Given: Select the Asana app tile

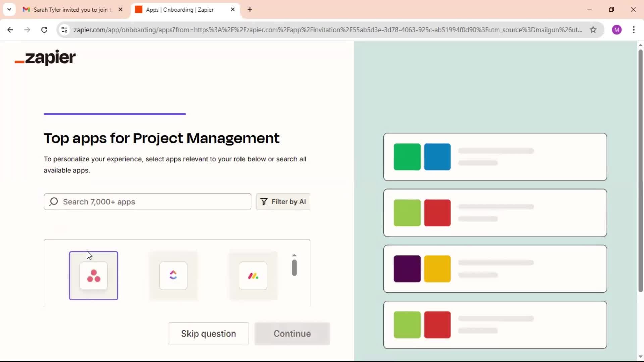Looking at the screenshot, I should (94, 276).
